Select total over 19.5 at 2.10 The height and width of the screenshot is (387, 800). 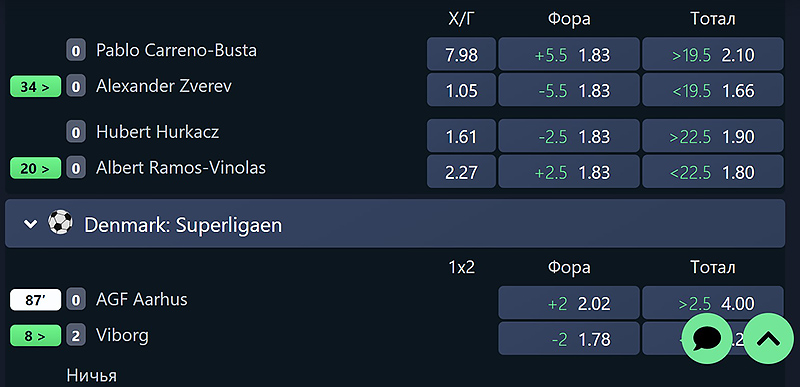click(x=713, y=54)
